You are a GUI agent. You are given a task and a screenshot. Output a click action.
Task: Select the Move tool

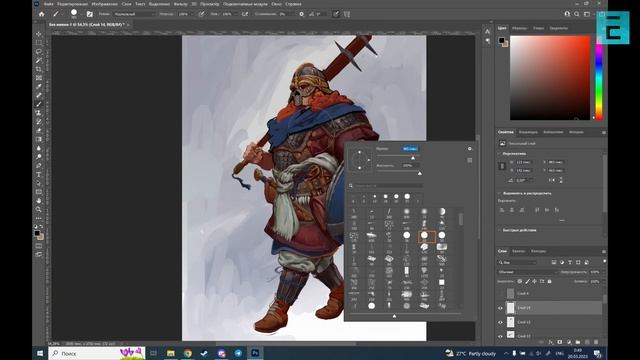[39, 34]
